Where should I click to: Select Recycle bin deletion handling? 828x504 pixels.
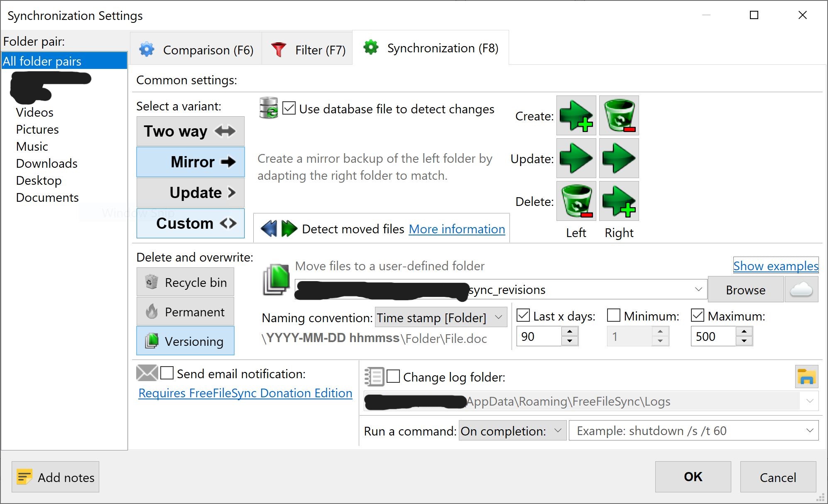pyautogui.click(x=185, y=282)
